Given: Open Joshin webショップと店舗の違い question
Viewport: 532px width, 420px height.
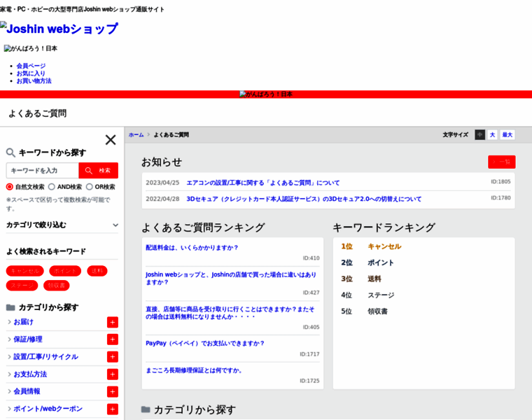Looking at the screenshot, I should [x=231, y=278].
